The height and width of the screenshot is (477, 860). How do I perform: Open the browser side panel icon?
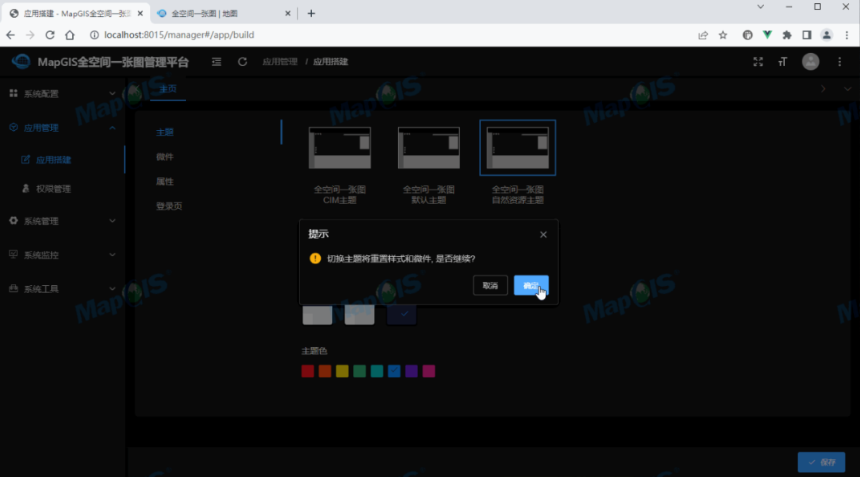[807, 35]
